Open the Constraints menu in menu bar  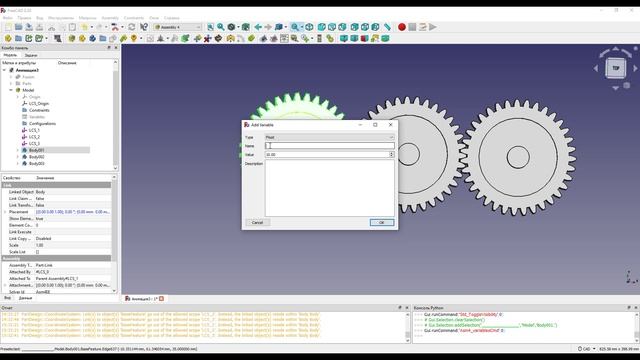[x=134, y=18]
